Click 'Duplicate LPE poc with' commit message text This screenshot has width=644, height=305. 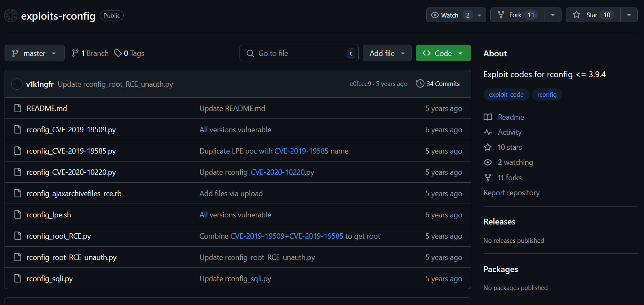coord(236,151)
